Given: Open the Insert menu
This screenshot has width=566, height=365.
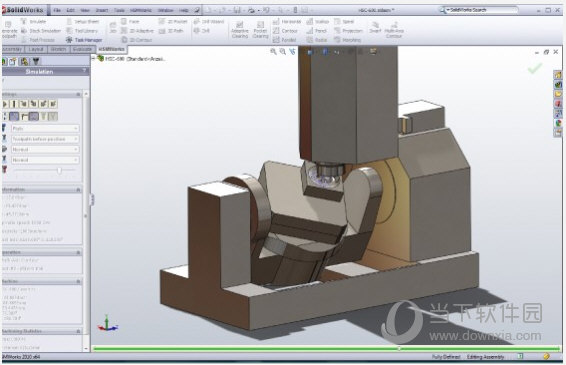Looking at the screenshot, I should point(101,10).
